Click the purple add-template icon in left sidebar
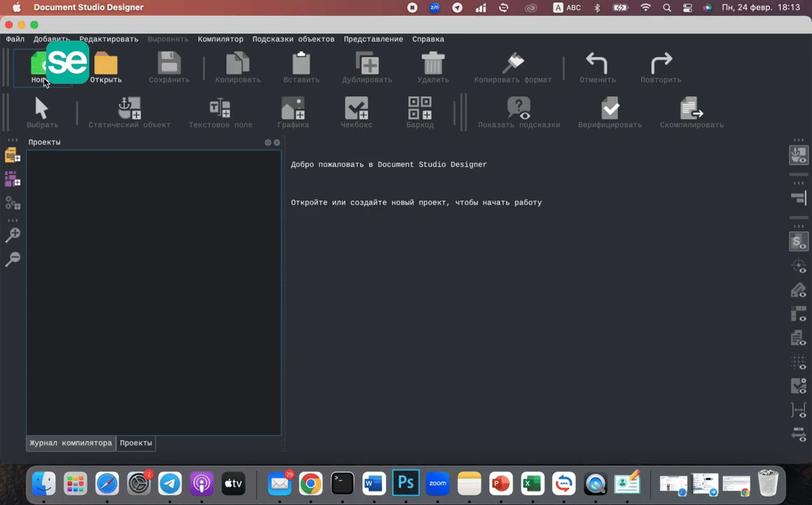The image size is (812, 505). (13, 179)
